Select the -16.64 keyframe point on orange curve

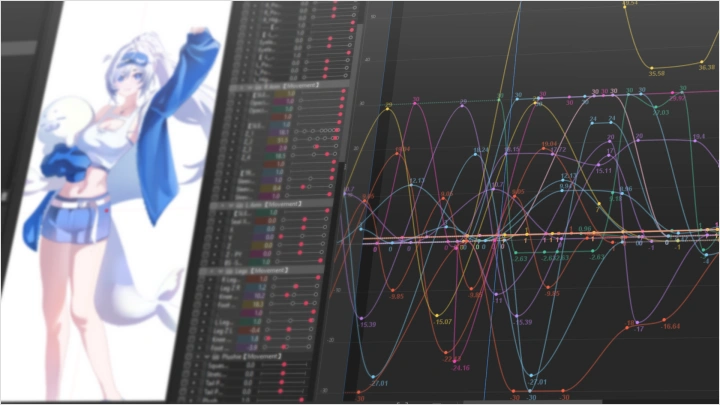(x=664, y=320)
